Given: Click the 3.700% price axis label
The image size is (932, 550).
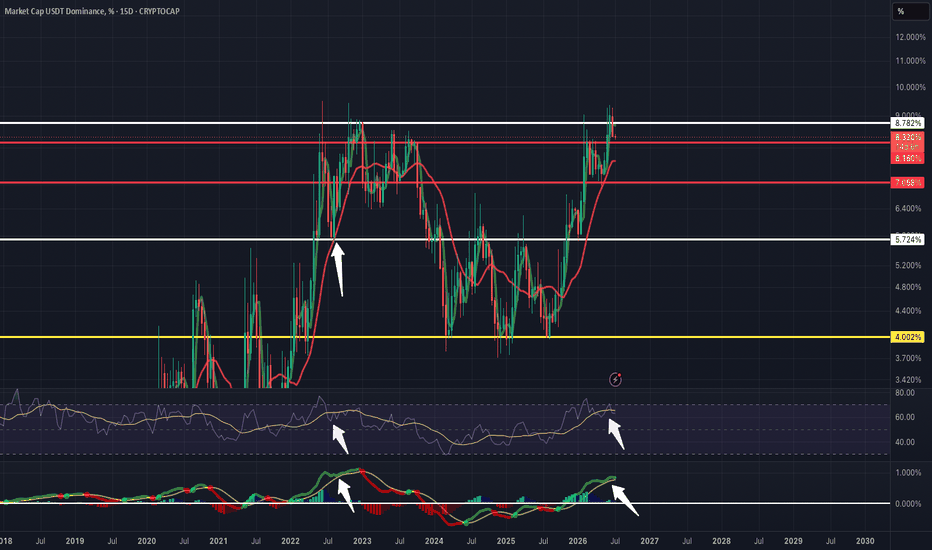Looking at the screenshot, I should point(908,358).
